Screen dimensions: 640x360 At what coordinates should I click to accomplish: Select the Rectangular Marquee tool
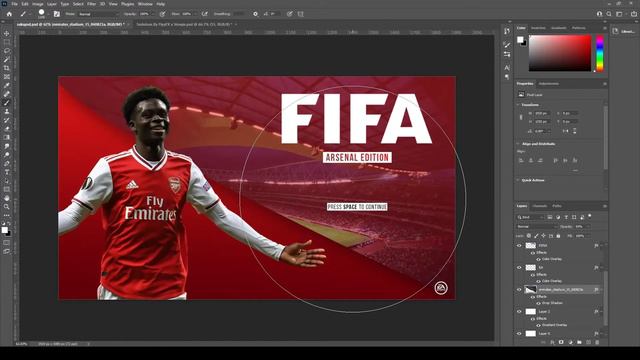coord(7,42)
